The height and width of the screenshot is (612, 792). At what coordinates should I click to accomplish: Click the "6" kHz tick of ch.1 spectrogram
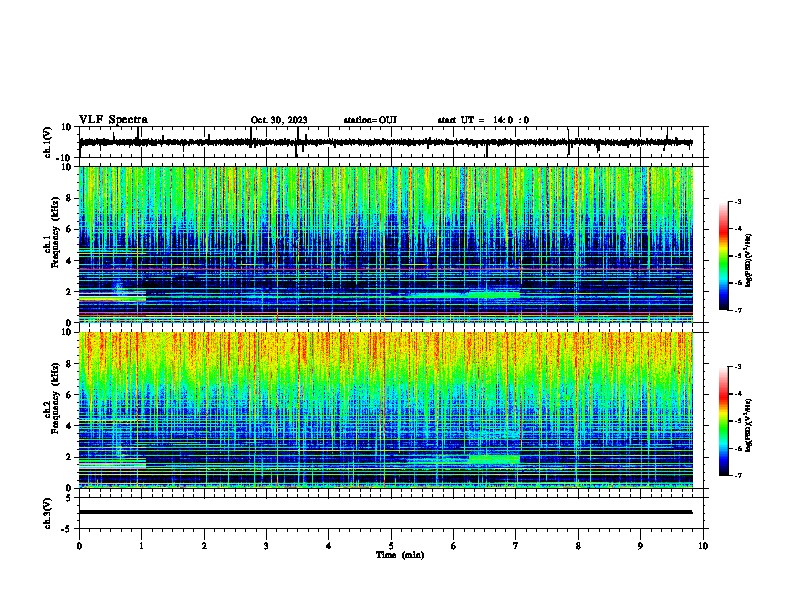click(69, 230)
